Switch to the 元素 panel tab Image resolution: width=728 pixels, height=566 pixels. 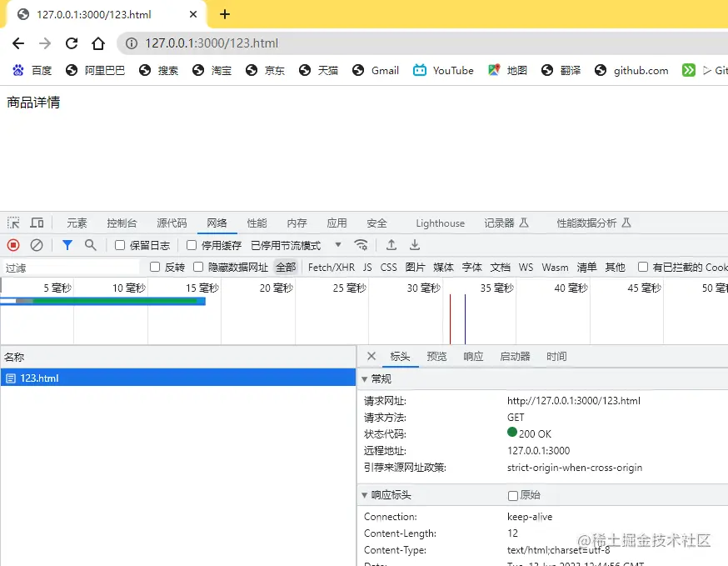click(x=77, y=223)
